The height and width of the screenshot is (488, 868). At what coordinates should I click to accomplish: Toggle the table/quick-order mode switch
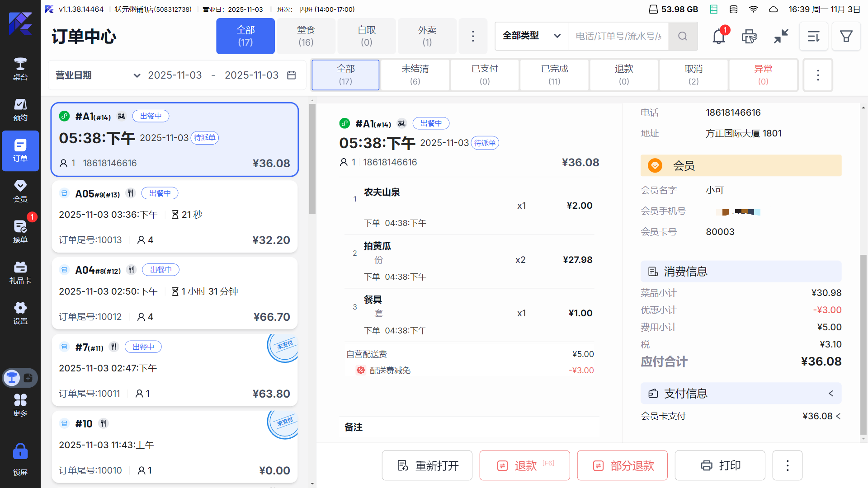tap(20, 378)
